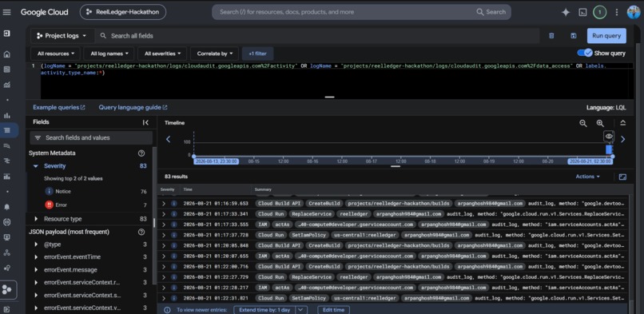Viewport: 644px width, 314px height.
Task: Collapse the timeline panel with the arrow icon
Action: click(622, 123)
